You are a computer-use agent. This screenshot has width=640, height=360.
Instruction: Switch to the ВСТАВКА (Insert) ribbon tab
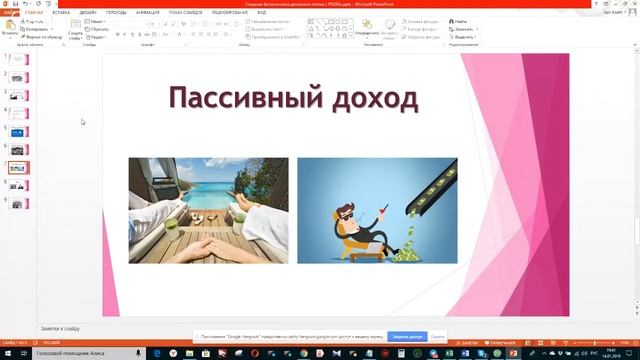[61, 12]
